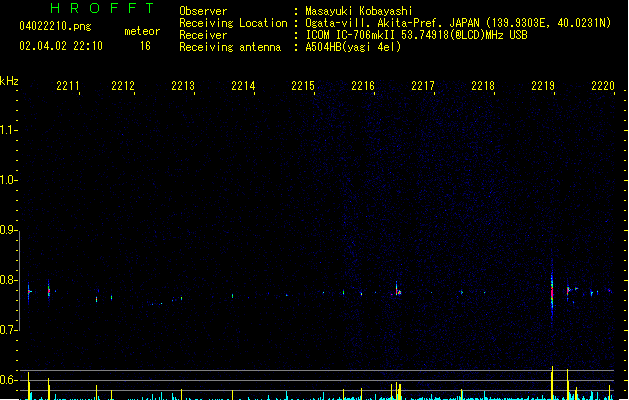This screenshot has width=629, height=400.
Task: Click time marker 2214
Action: tap(243, 86)
